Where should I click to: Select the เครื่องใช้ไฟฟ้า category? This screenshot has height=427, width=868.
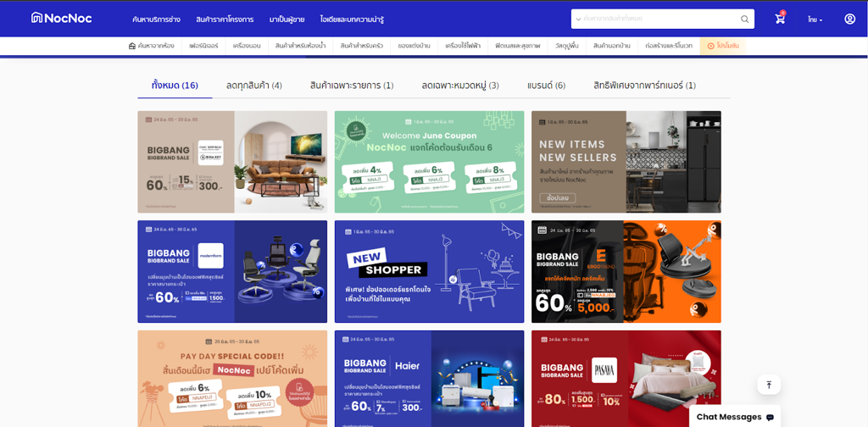pos(464,46)
